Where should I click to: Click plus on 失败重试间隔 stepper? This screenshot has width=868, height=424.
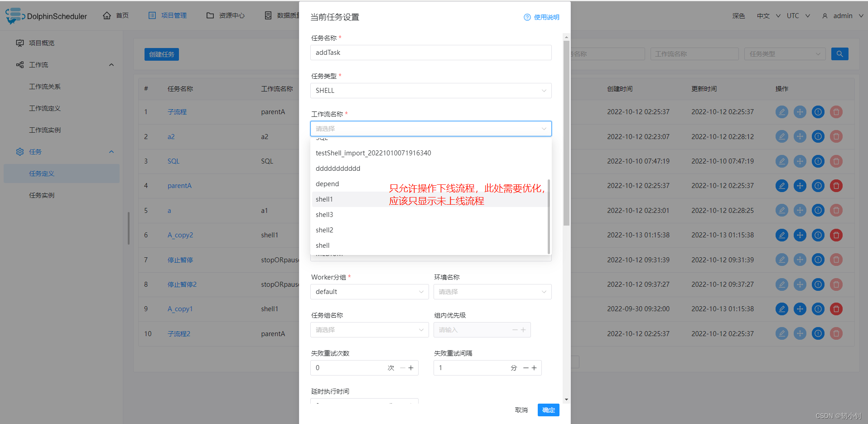pos(534,368)
